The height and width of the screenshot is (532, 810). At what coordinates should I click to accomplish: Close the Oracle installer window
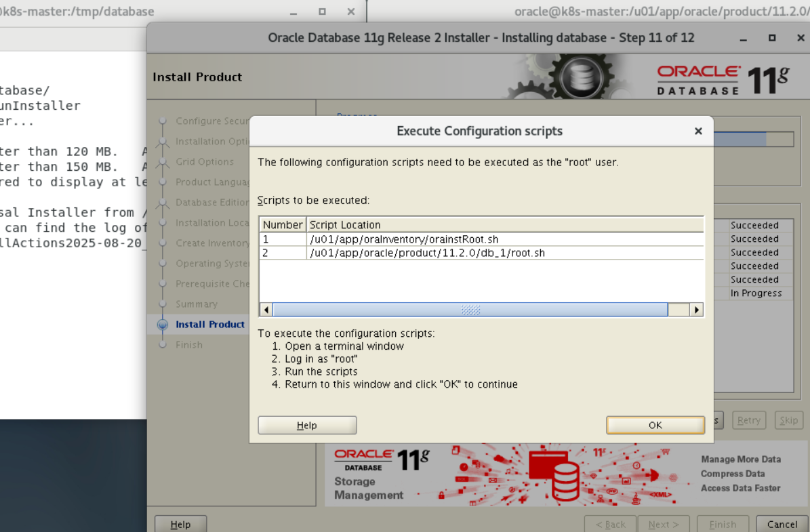801,38
